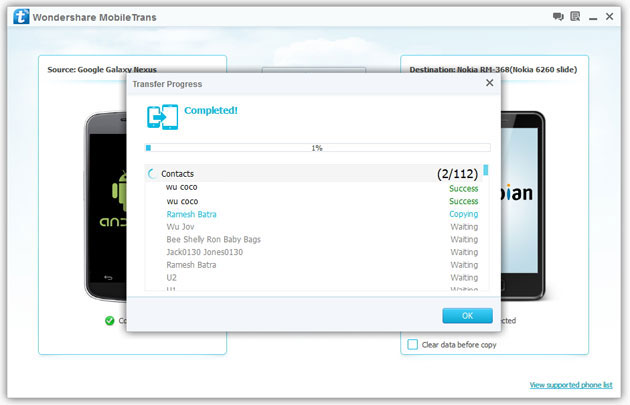The image size is (630, 405).
Task: Click the green connected checkmark under source phone
Action: pyautogui.click(x=109, y=321)
